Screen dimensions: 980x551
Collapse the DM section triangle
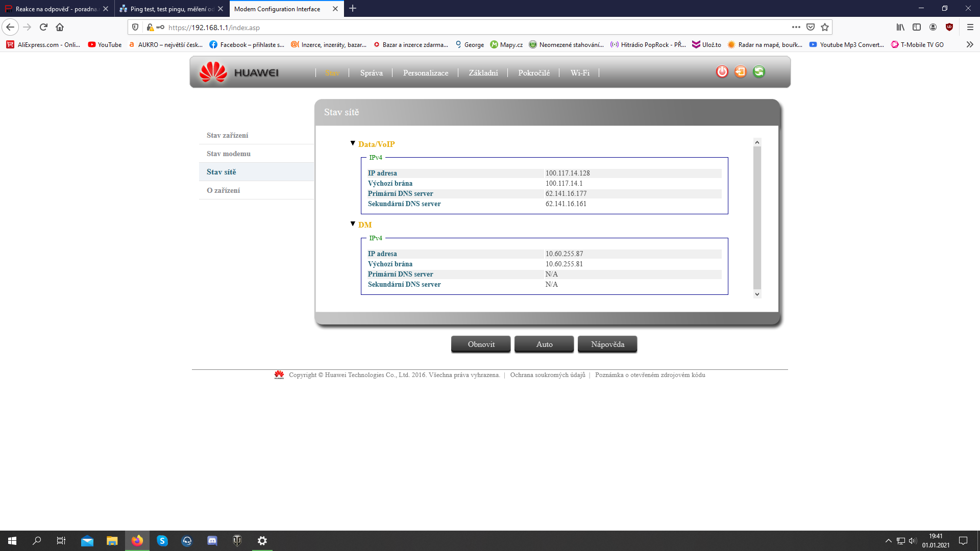[353, 224]
